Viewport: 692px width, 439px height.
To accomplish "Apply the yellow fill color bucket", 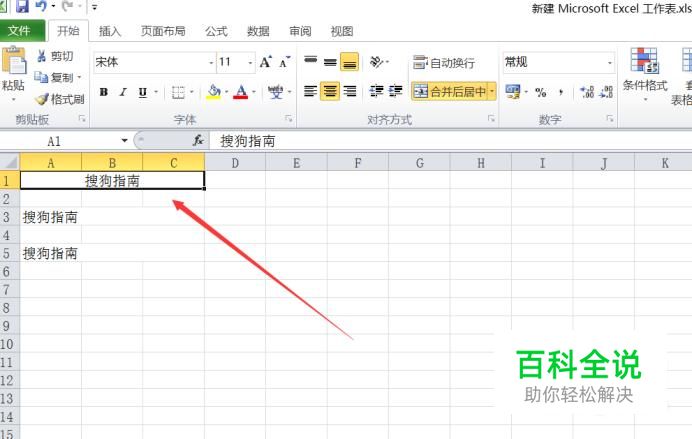I will pos(214,92).
